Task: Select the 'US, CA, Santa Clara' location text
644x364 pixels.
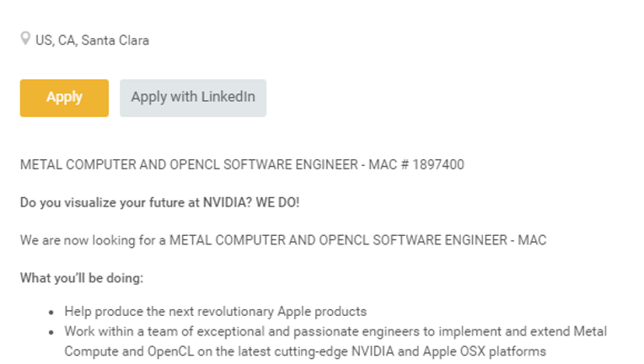Action: click(x=92, y=40)
